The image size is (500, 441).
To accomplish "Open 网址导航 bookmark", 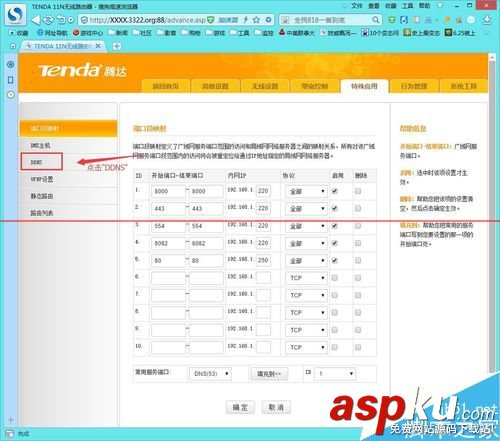I will (x=52, y=33).
